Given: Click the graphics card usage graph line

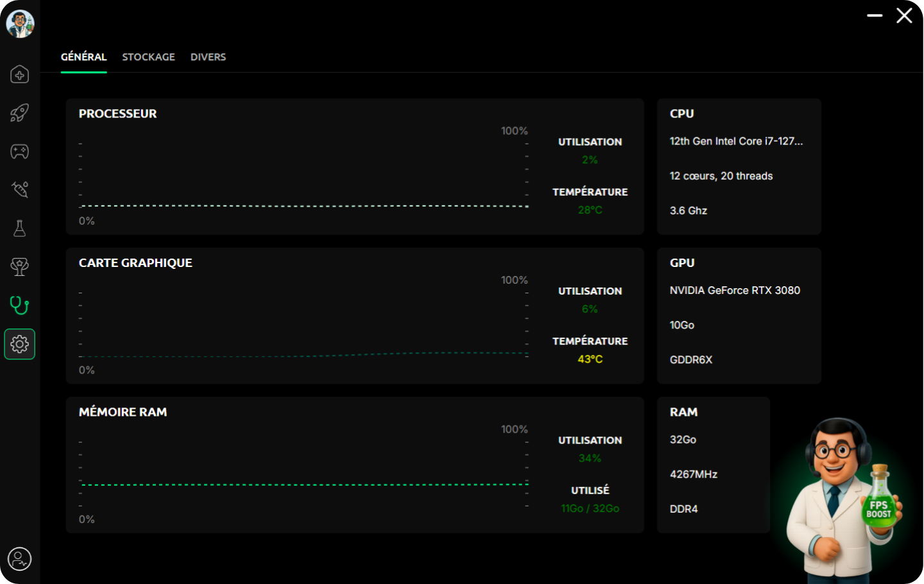Looking at the screenshot, I should [305, 355].
